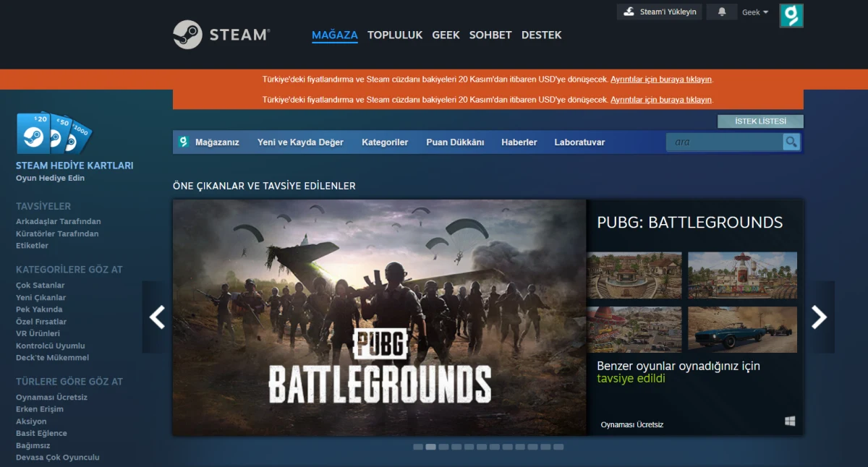Open the DESTEK tab
This screenshot has height=467, width=868.
541,35
